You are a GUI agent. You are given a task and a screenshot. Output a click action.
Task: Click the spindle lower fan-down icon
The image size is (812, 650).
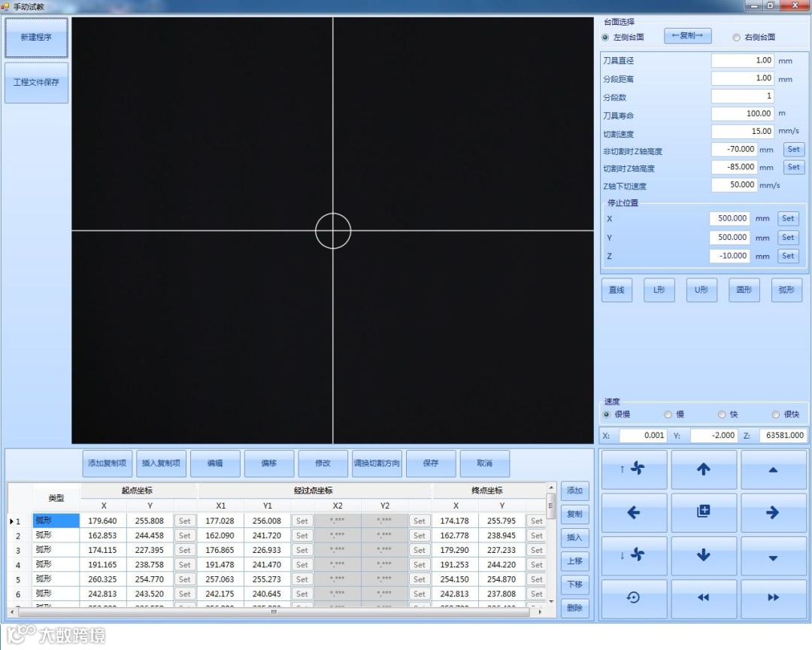[x=634, y=556]
